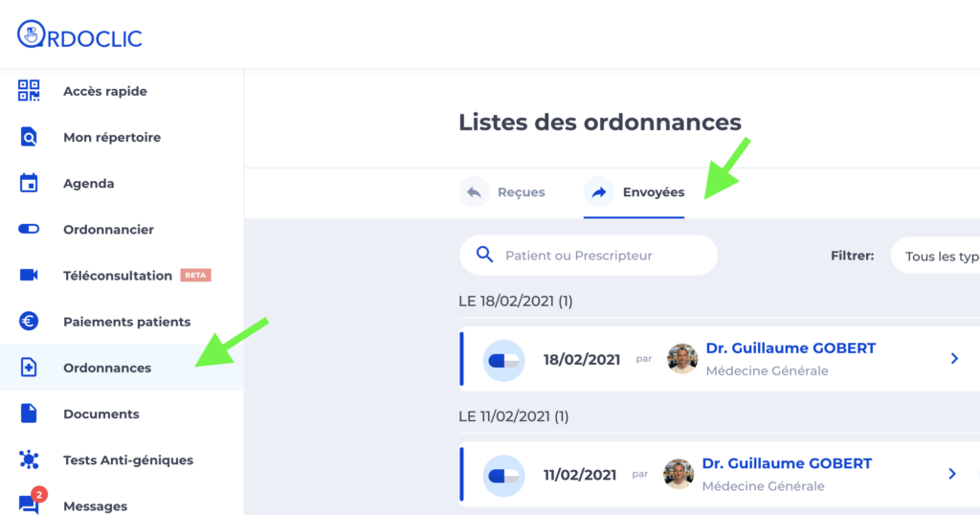Click the search magnifier icon
Viewport: 980px width, 515px height.
[484, 255]
